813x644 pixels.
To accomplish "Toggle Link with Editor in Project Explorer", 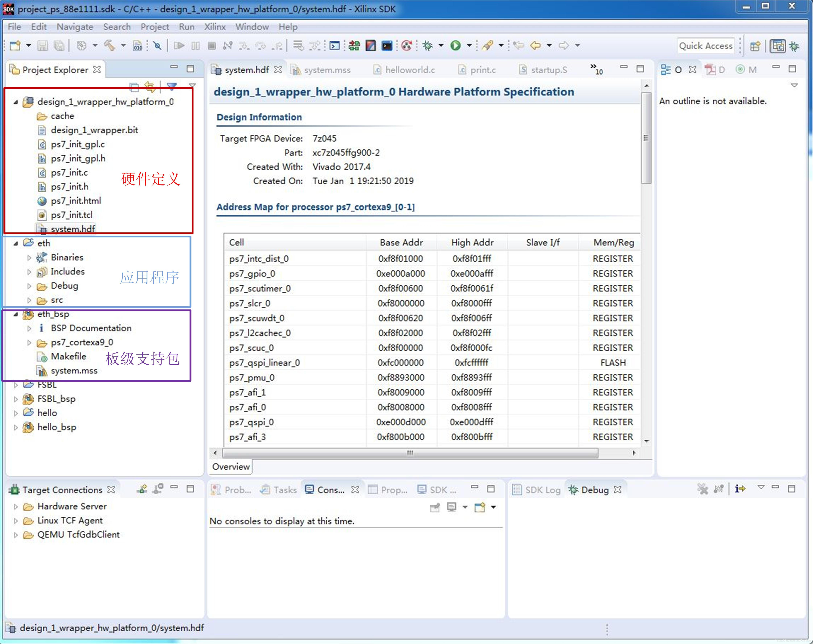I will (x=150, y=87).
